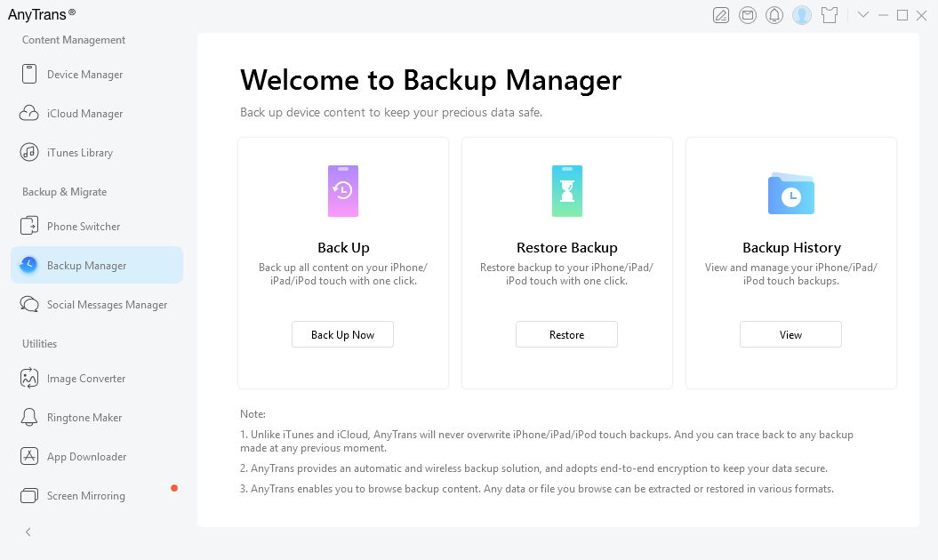The image size is (938, 560).
Task: Click the Social Messages Manager chat icon
Action: pos(29,305)
